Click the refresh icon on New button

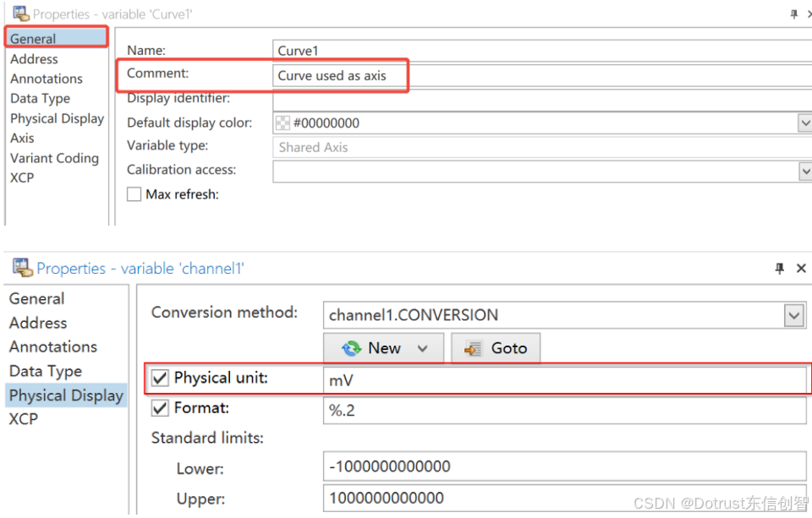[x=352, y=348]
